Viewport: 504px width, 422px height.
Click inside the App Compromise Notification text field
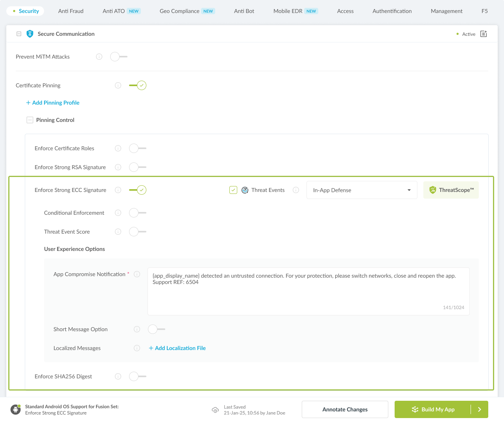308,291
